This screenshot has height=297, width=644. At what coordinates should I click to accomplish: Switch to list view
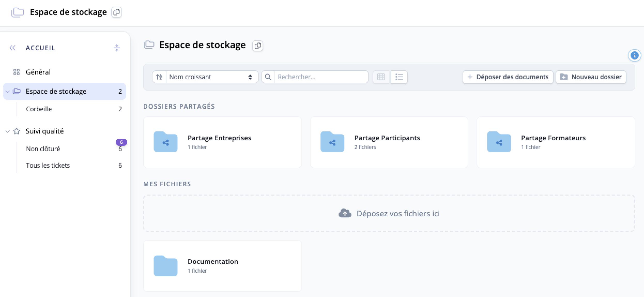coord(399,77)
